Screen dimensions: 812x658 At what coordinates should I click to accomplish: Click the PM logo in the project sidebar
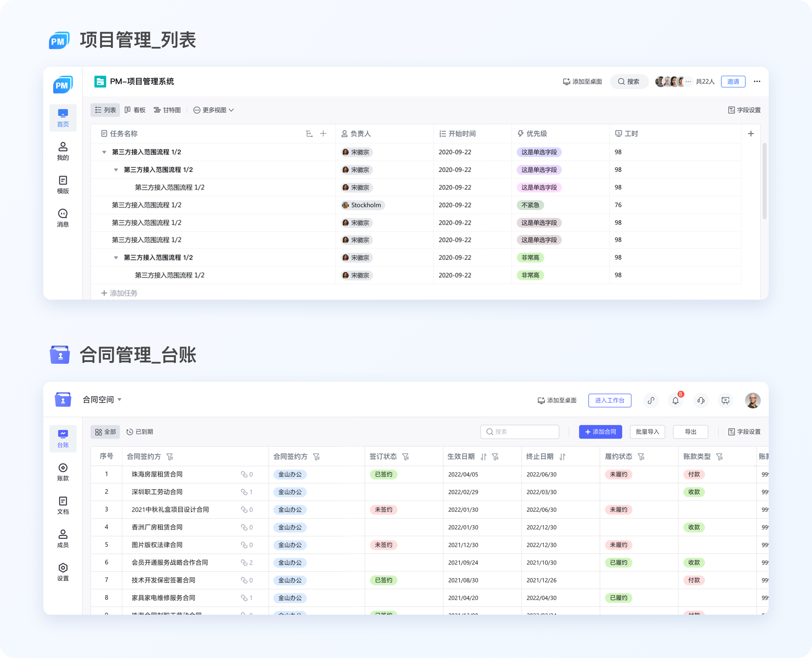click(63, 84)
